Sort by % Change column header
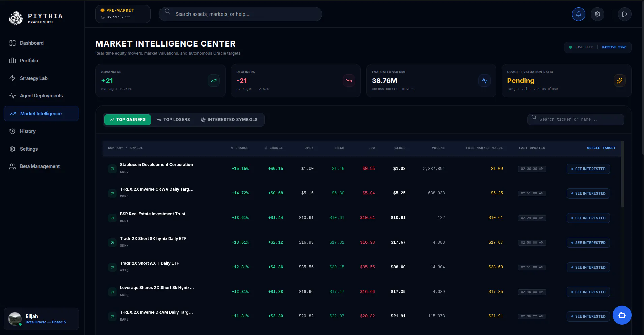The width and height of the screenshot is (644, 335). click(240, 148)
